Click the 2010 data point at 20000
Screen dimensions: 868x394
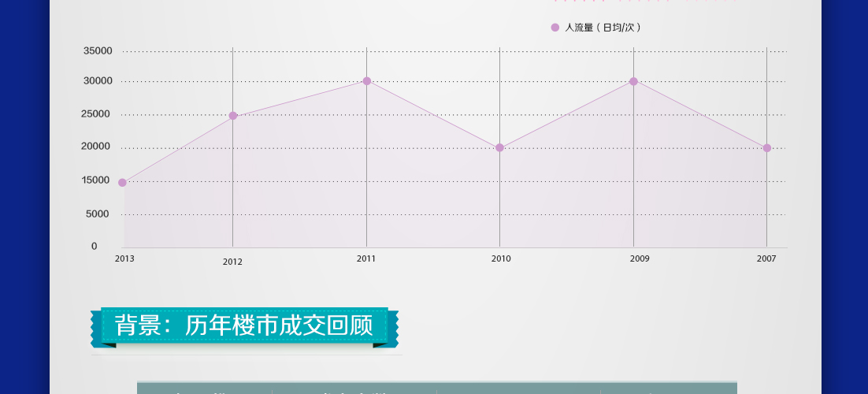click(x=499, y=148)
